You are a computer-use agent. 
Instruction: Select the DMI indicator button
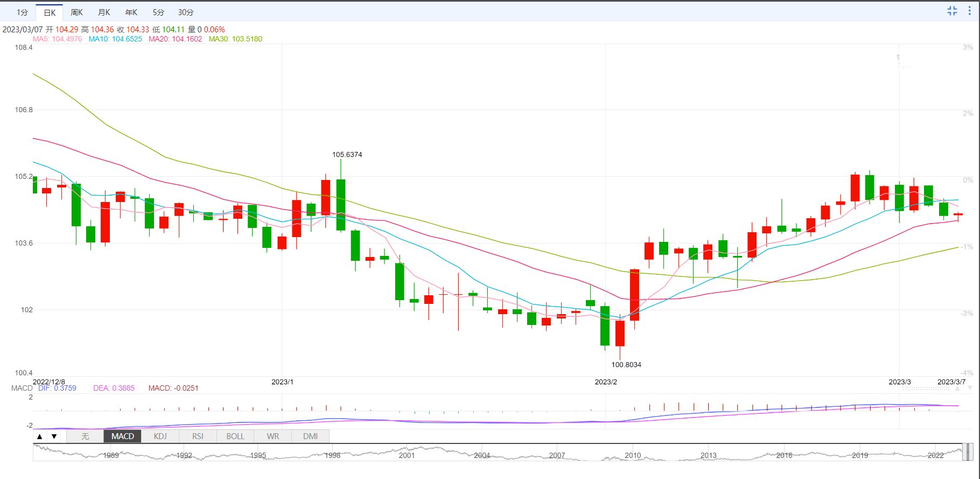tap(310, 436)
